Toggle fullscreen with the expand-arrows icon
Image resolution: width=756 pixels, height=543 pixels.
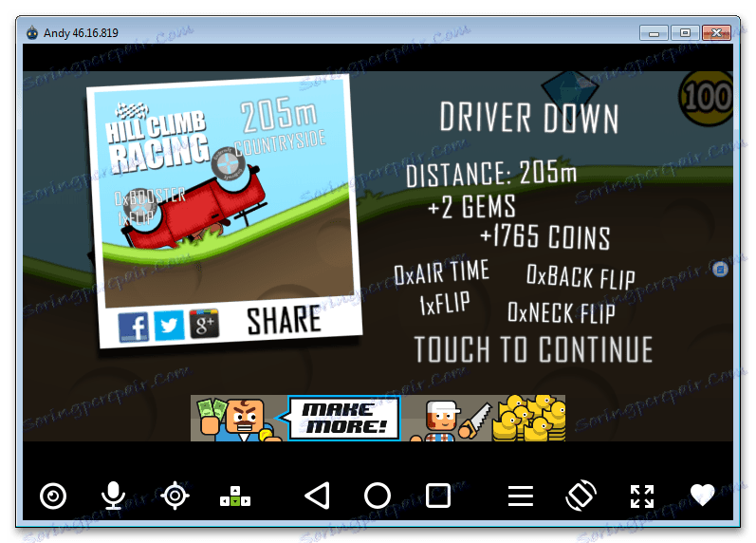642,496
